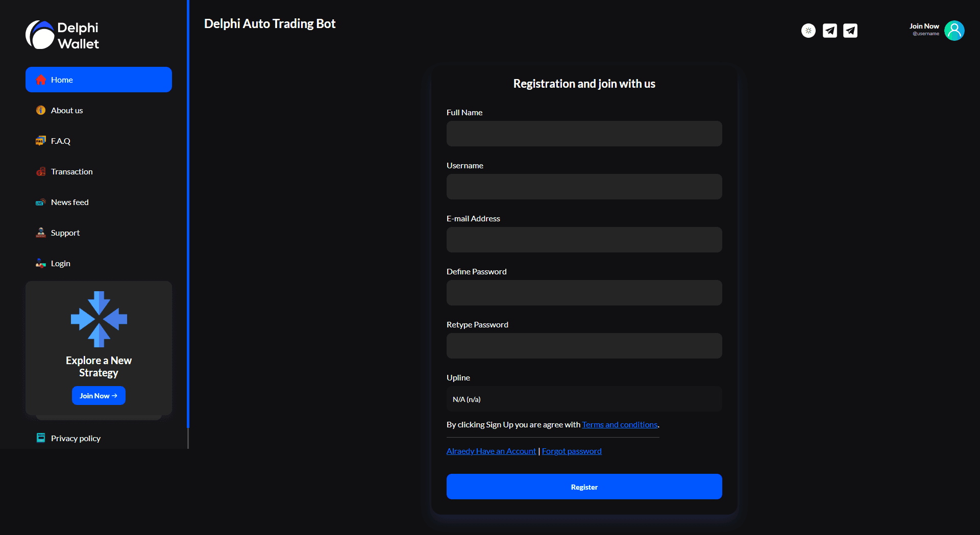Open the About us menu item

[x=99, y=110]
